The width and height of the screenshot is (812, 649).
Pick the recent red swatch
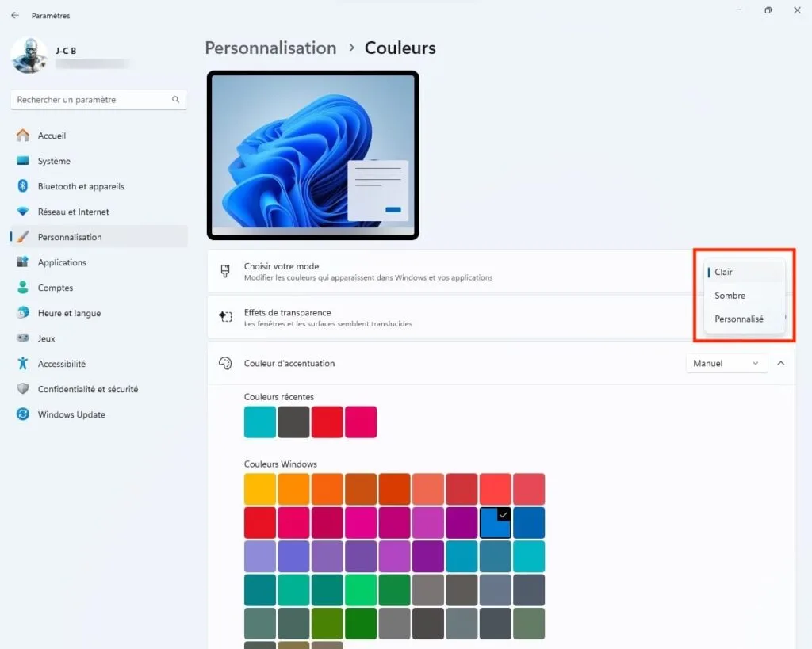point(327,422)
